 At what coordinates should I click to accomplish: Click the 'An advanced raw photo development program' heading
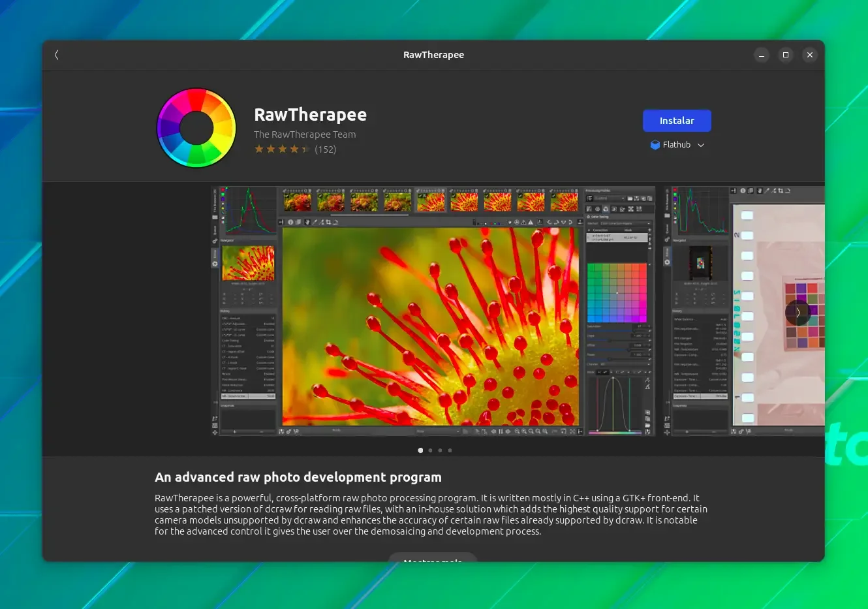tap(298, 477)
